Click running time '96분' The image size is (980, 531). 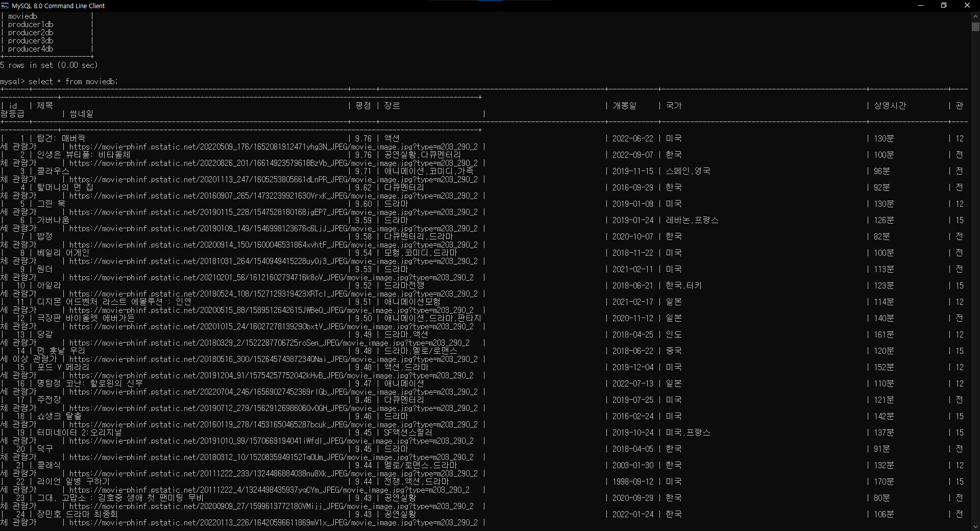click(882, 171)
